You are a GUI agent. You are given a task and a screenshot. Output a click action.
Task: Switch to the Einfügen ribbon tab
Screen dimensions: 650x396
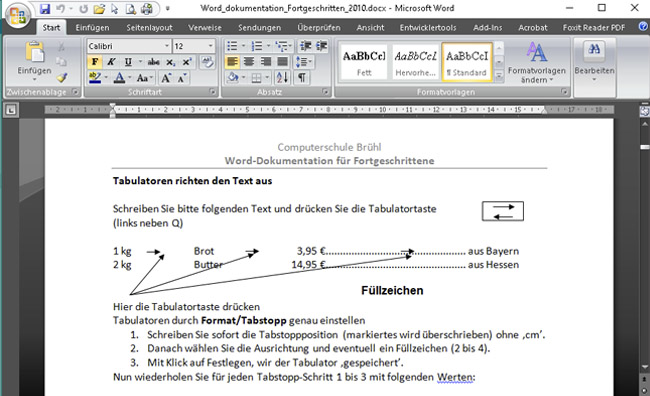click(x=92, y=28)
